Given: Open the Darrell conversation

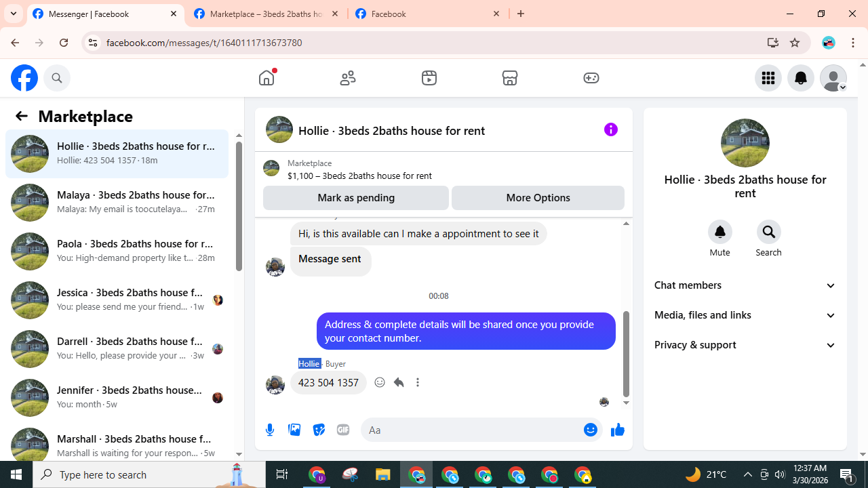Looking at the screenshot, I should click(x=117, y=349).
